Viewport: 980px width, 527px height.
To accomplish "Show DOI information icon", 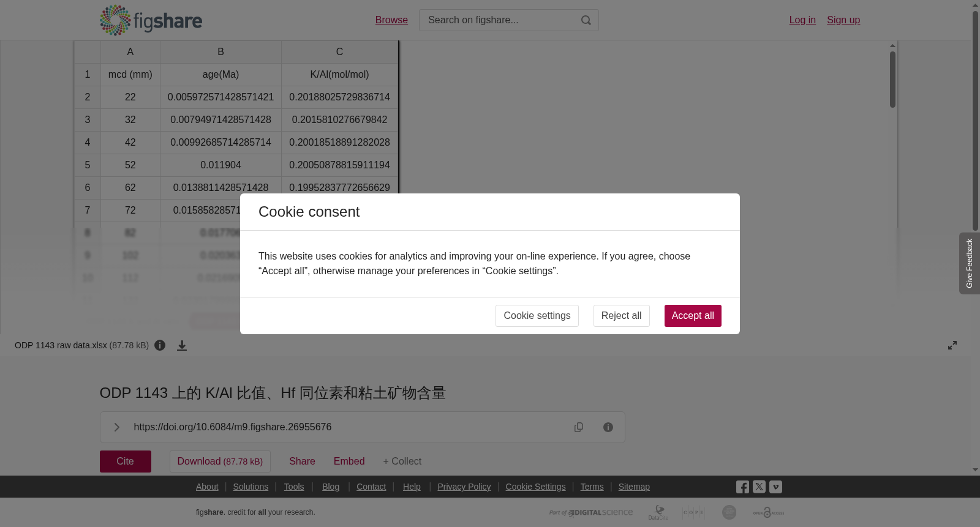I will click(x=608, y=427).
